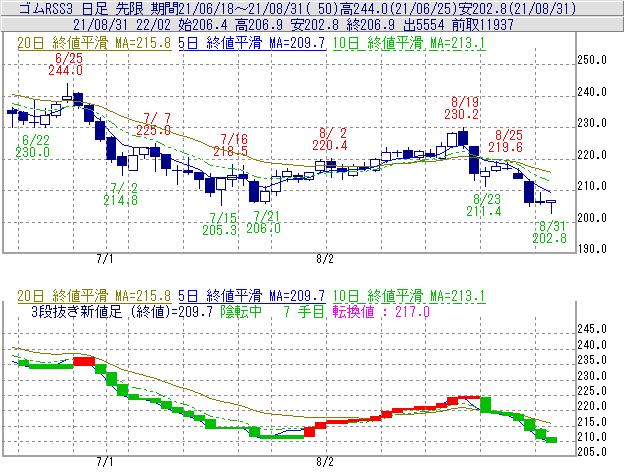
Task: Click the 3段抜き新値足 (終値)=209.7 label
Action: (122, 311)
